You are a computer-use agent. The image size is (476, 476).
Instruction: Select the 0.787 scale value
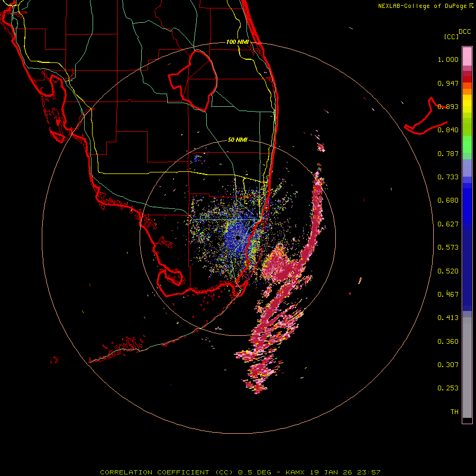coord(448,153)
